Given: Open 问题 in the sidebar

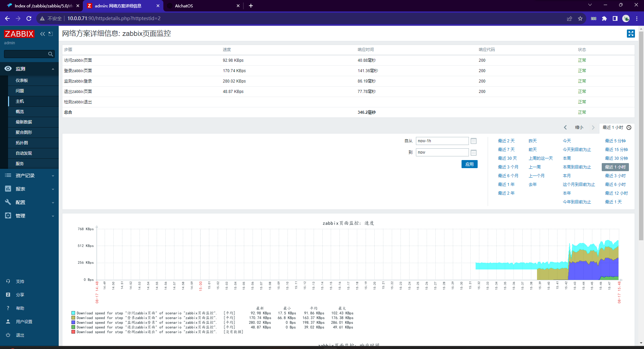Looking at the screenshot, I should click(x=20, y=91).
